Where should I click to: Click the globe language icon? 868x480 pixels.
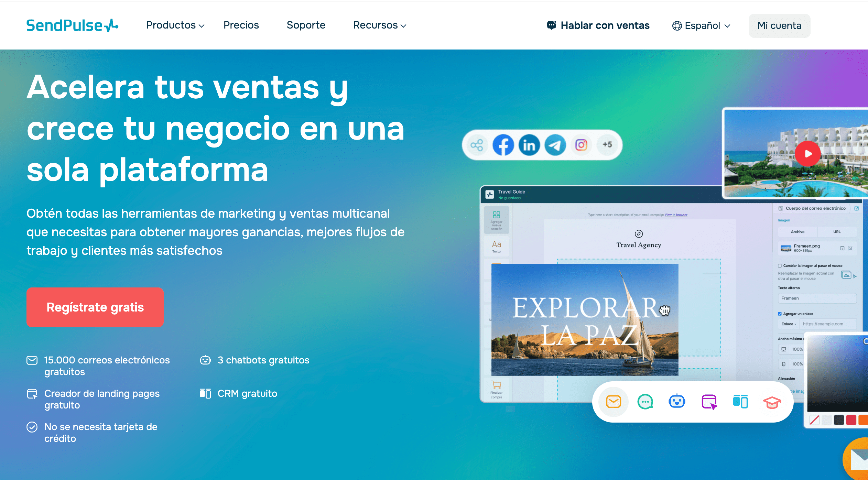[677, 26]
